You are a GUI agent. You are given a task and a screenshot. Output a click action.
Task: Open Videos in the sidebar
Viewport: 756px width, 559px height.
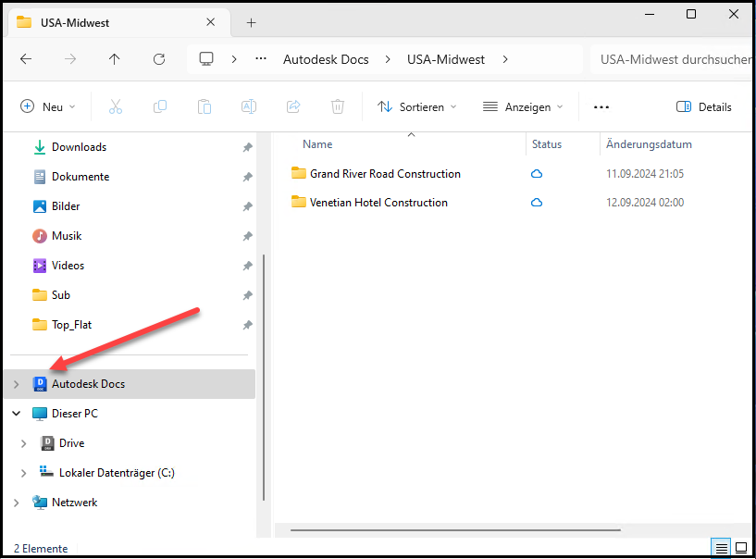tap(68, 266)
